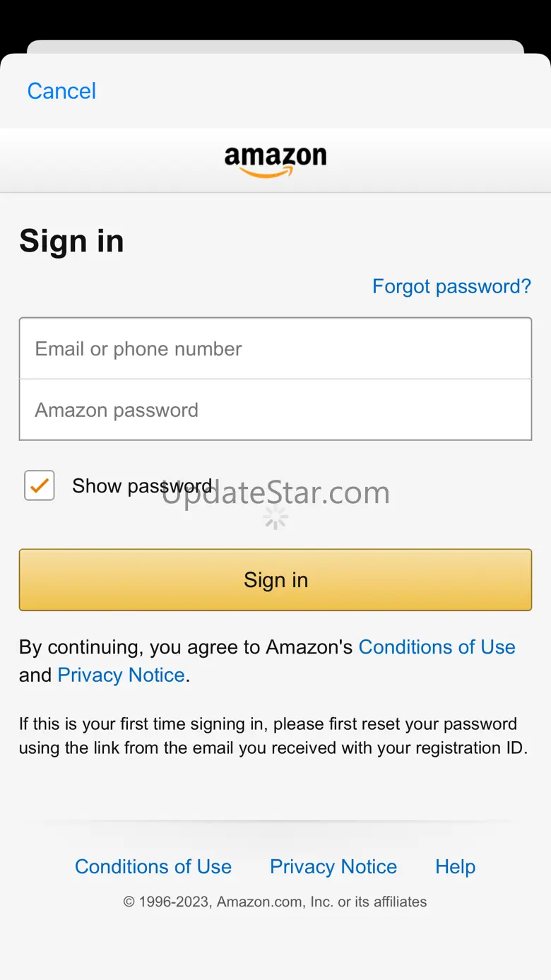Click the first-time sign-in instructions paragraph
551x980 pixels.
(273, 736)
